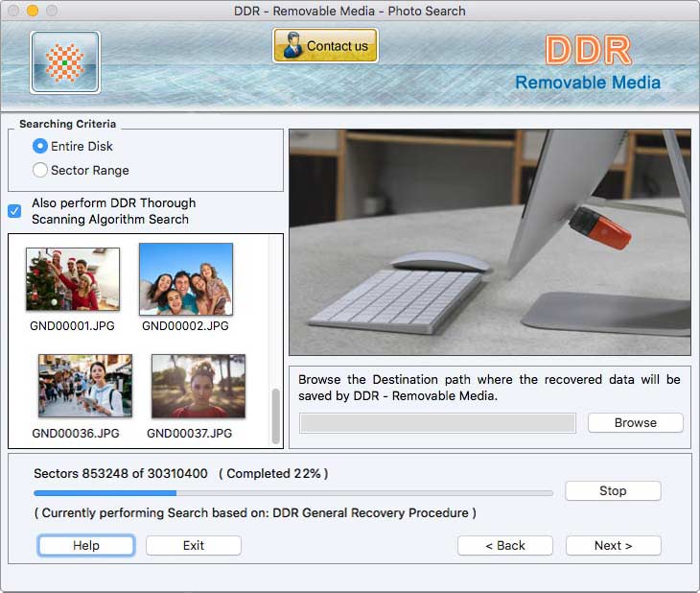Viewport: 700px width, 593px height.
Task: Select the Sector Range radio option
Action: coord(40,170)
